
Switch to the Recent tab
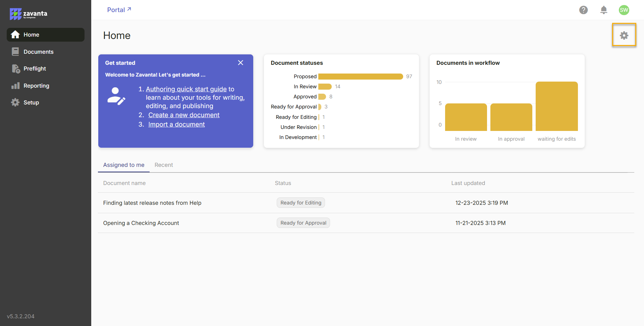click(164, 165)
